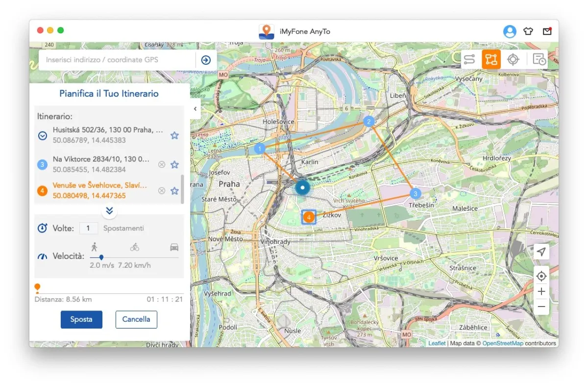Switch to teleport mode with the crosshair icon

[x=513, y=59]
